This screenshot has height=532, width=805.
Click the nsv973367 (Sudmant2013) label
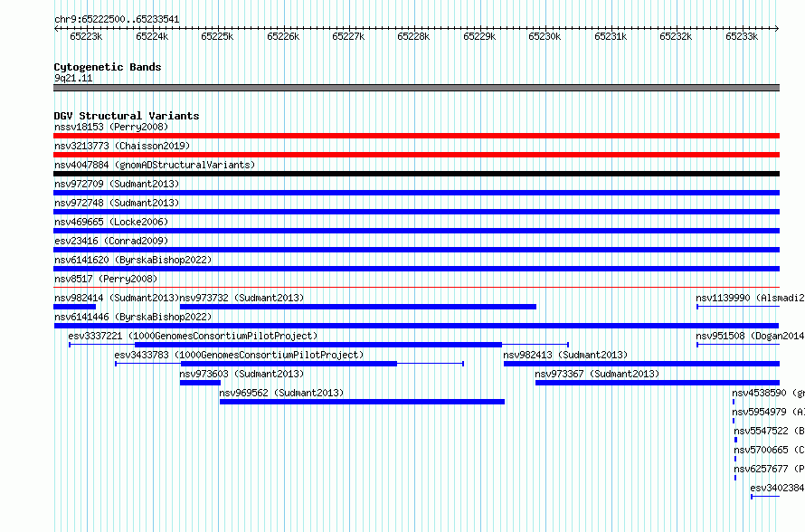pos(597,374)
